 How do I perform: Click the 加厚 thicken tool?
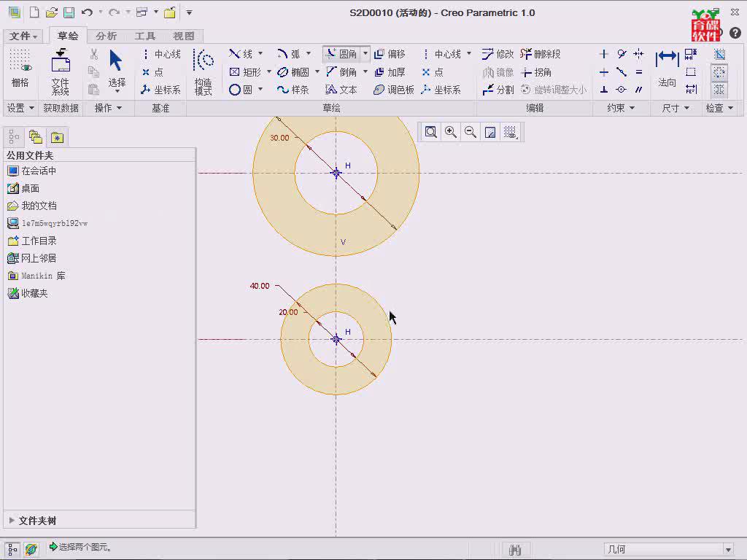pos(390,72)
